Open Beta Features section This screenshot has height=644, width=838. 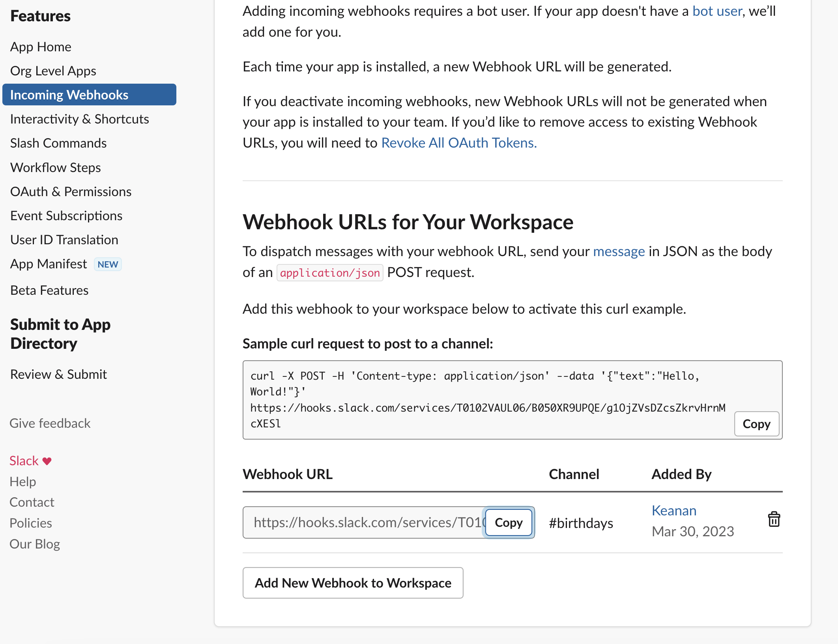(x=49, y=290)
